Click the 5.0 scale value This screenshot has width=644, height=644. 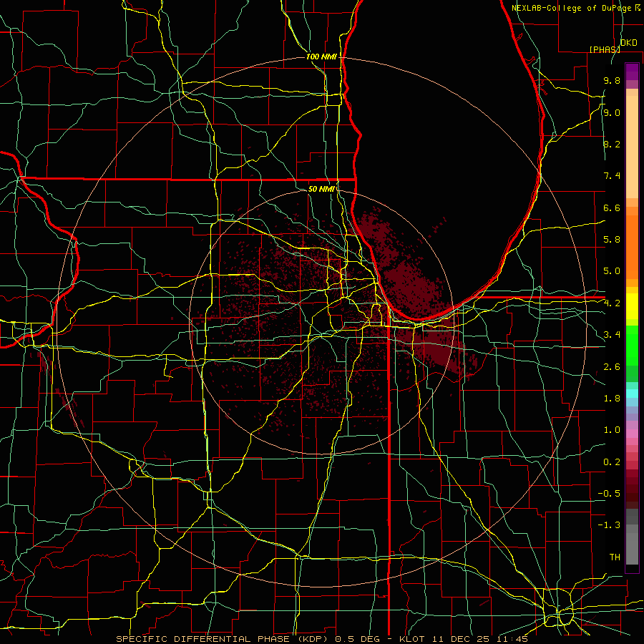click(x=612, y=271)
